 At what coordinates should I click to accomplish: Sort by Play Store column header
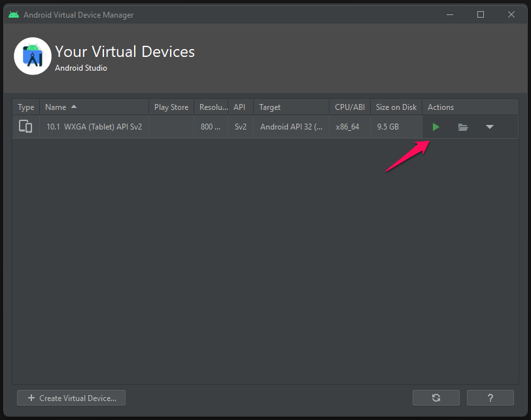click(x=171, y=107)
